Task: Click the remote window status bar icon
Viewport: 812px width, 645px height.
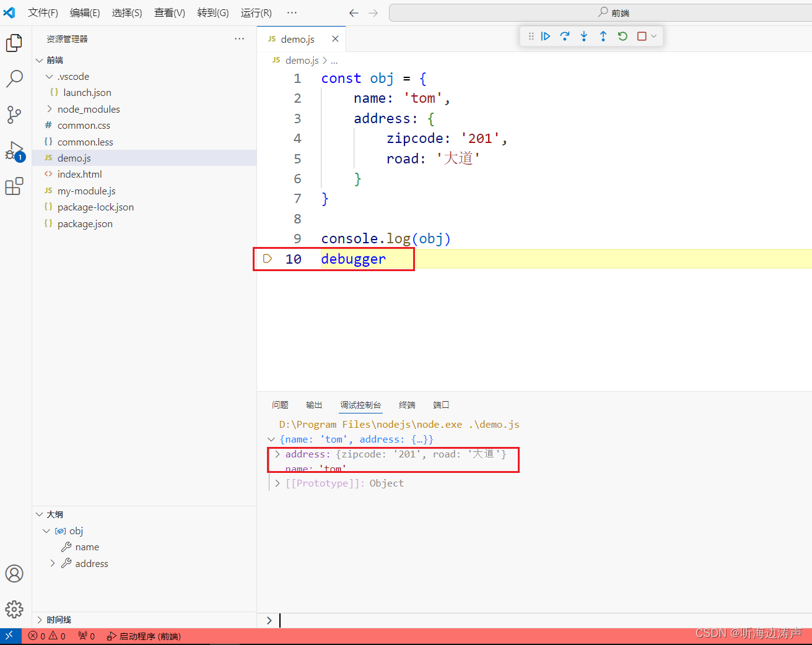Action: pos(10,636)
